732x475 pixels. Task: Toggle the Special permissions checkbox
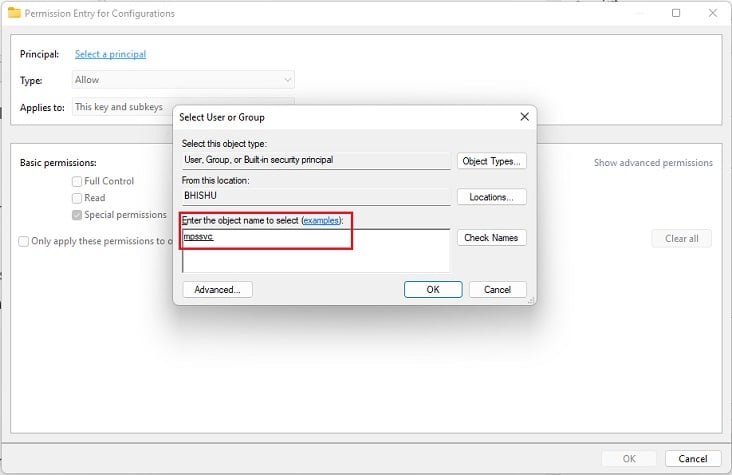click(x=77, y=215)
